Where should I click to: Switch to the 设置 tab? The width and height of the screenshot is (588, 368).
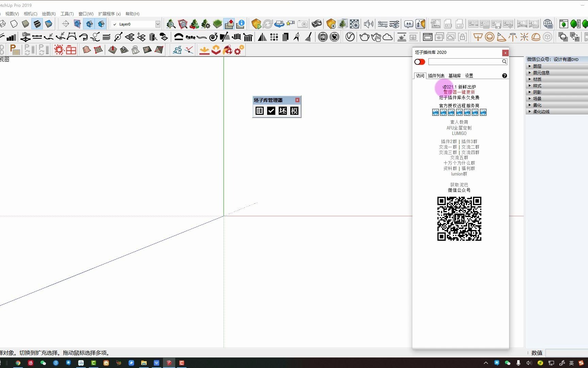(469, 76)
